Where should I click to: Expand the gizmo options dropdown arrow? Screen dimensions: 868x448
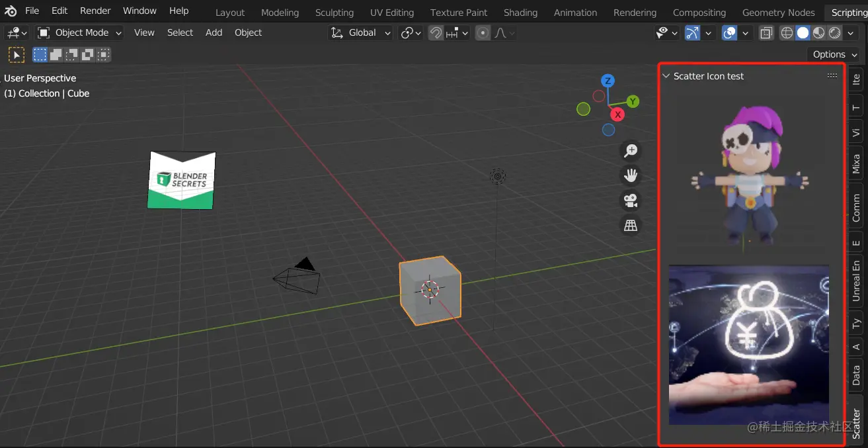point(709,32)
